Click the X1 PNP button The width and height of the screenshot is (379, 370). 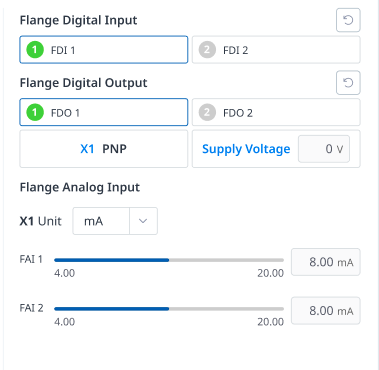click(104, 149)
